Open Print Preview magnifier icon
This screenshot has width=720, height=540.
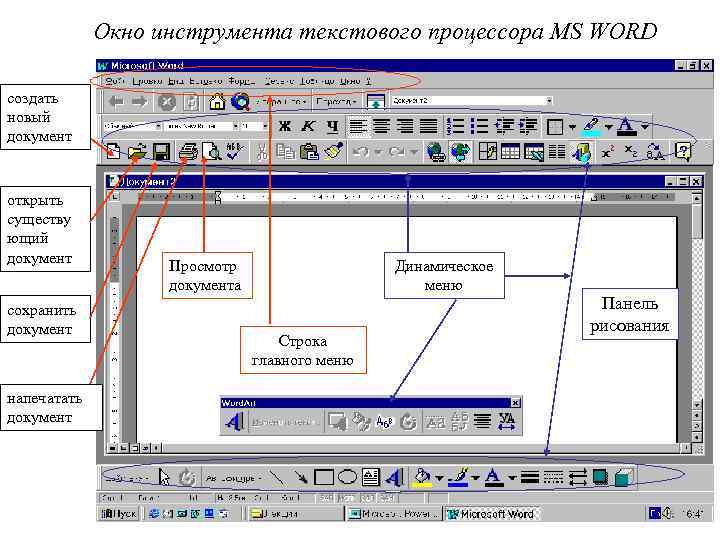(211, 151)
